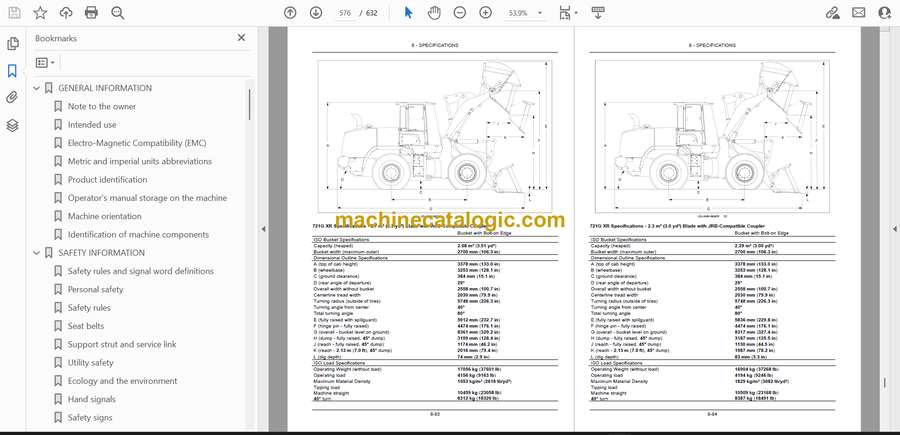This screenshot has width=900, height=435.
Task: Click the Save file icon
Action: [14, 13]
